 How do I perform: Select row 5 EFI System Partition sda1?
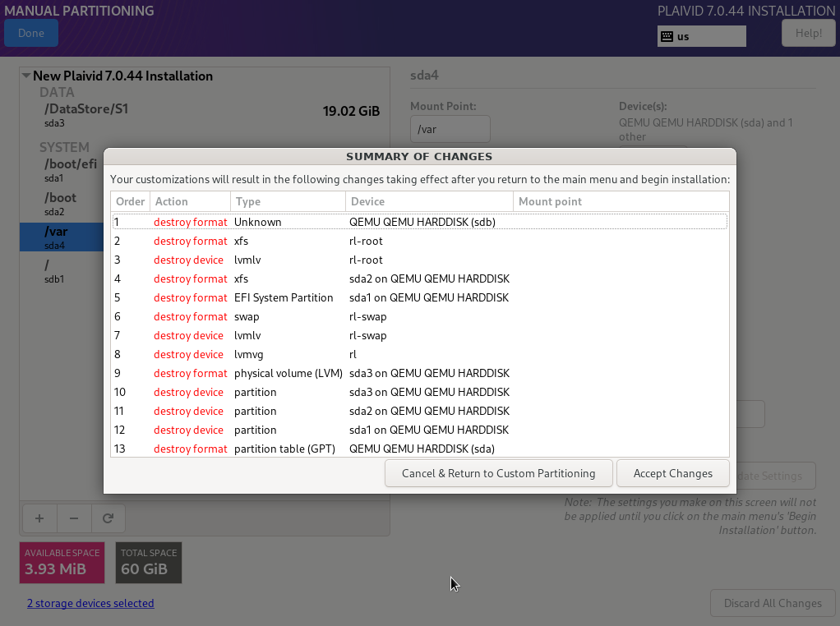[420, 297]
